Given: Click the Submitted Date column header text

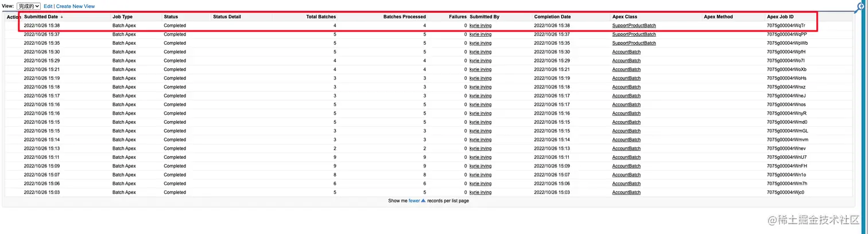Looking at the screenshot, I should [x=41, y=17].
